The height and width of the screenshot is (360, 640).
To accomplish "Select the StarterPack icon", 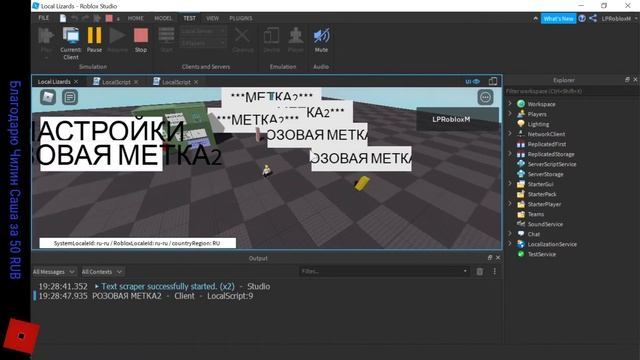I will click(521, 194).
